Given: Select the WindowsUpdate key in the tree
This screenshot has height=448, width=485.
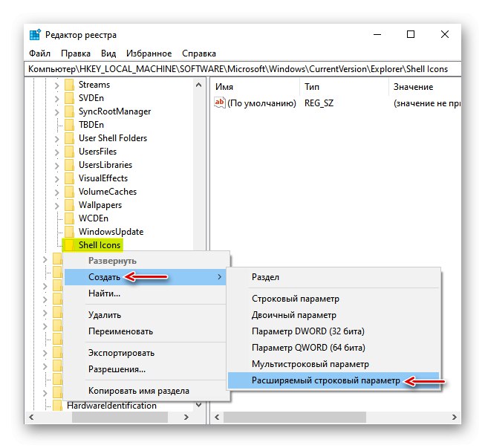Looking at the screenshot, I should 111,232.
